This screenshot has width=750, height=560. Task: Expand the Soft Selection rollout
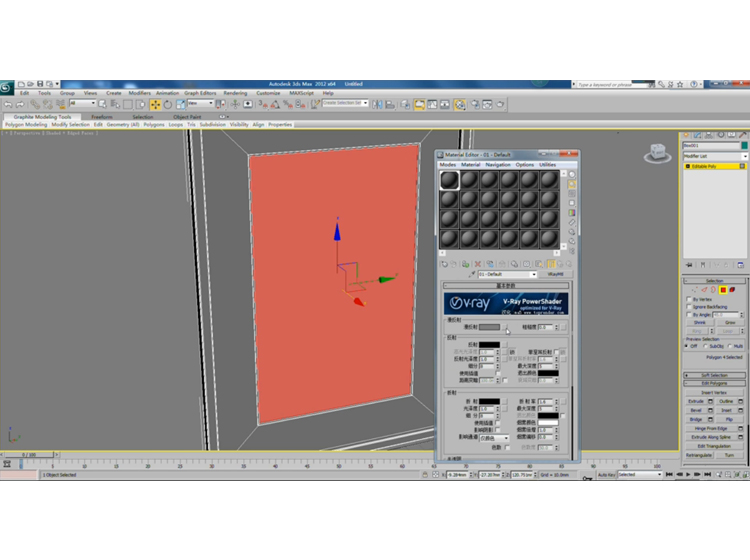point(714,375)
